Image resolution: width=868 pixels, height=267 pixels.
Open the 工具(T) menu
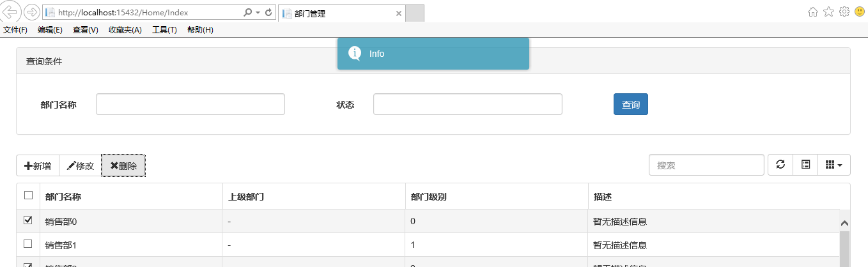coord(164,30)
